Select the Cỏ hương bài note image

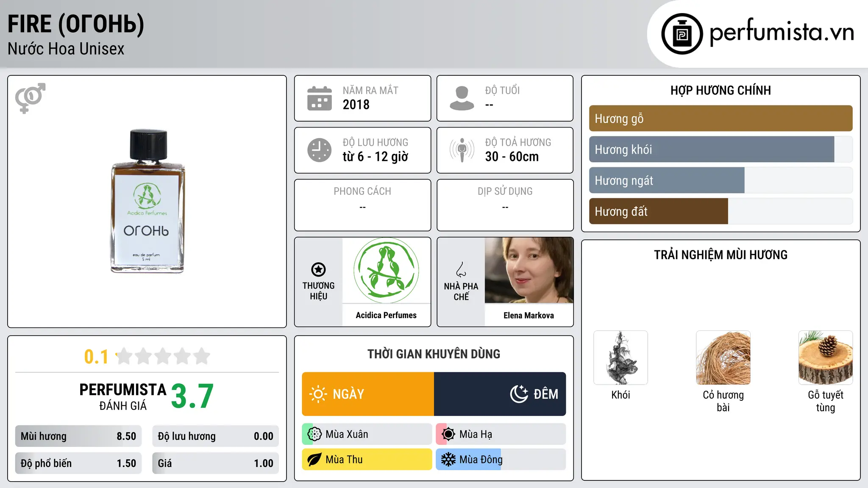pyautogui.click(x=723, y=358)
